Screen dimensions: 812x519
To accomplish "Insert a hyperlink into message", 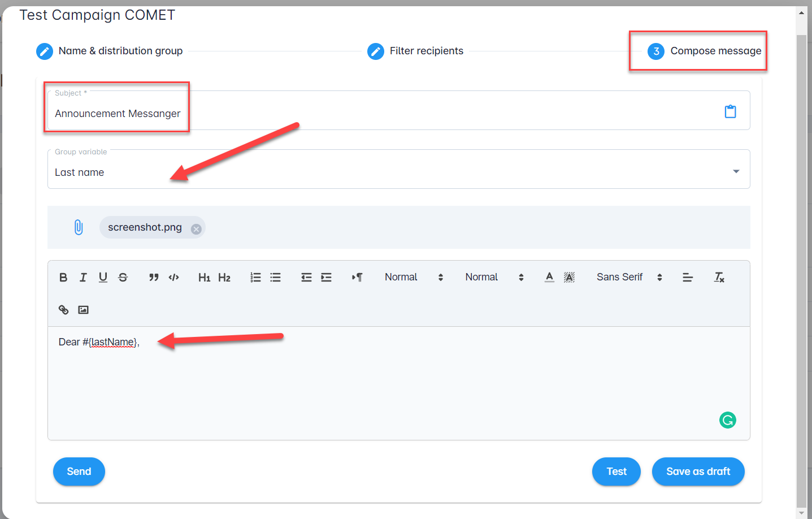I will 63,309.
